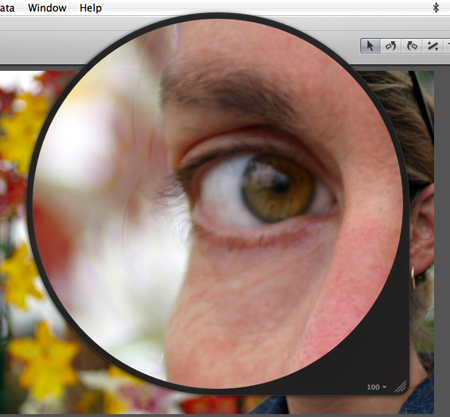Open the Window menu
Image resolution: width=450 pixels, height=417 pixels.
click(47, 8)
